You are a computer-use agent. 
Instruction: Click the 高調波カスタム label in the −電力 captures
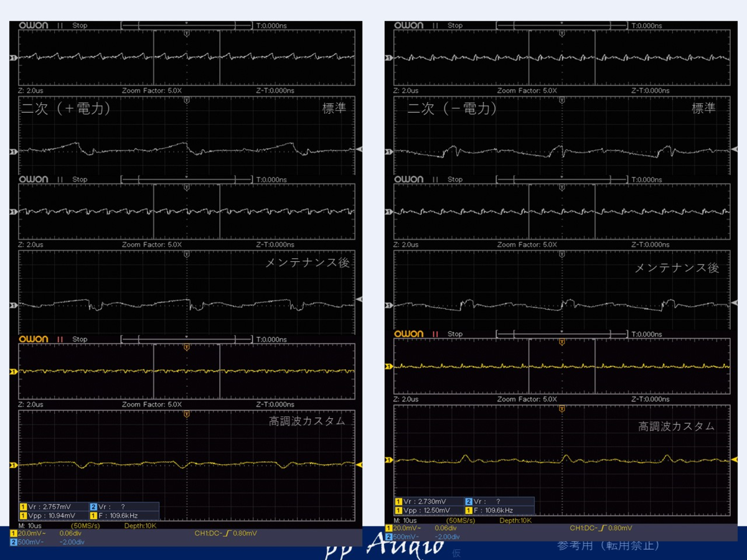point(677,427)
